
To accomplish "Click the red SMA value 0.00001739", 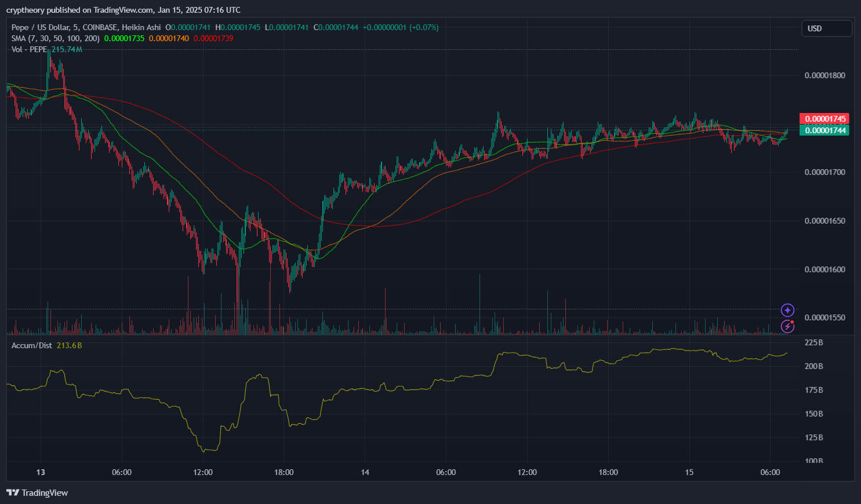I will pos(213,38).
